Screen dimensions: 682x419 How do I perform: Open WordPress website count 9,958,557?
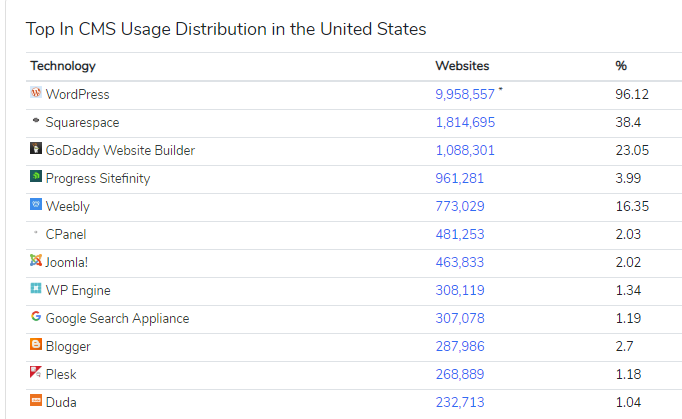tap(465, 94)
